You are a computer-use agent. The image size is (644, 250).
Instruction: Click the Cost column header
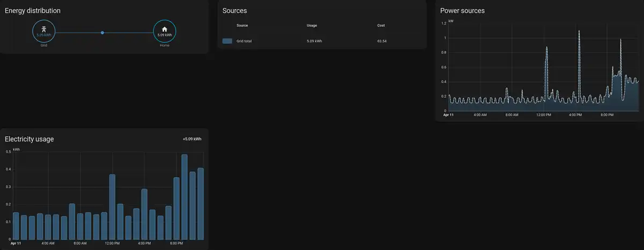tap(381, 25)
